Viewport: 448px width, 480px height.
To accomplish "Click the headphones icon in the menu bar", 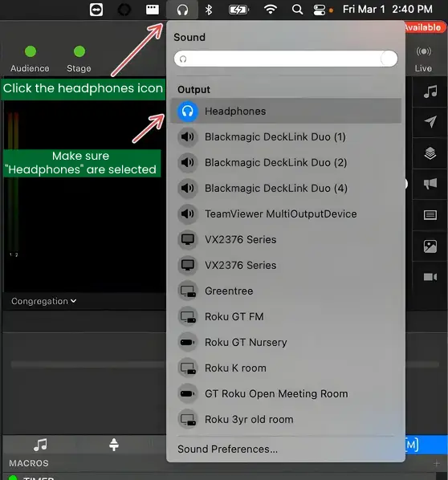I will [182, 10].
